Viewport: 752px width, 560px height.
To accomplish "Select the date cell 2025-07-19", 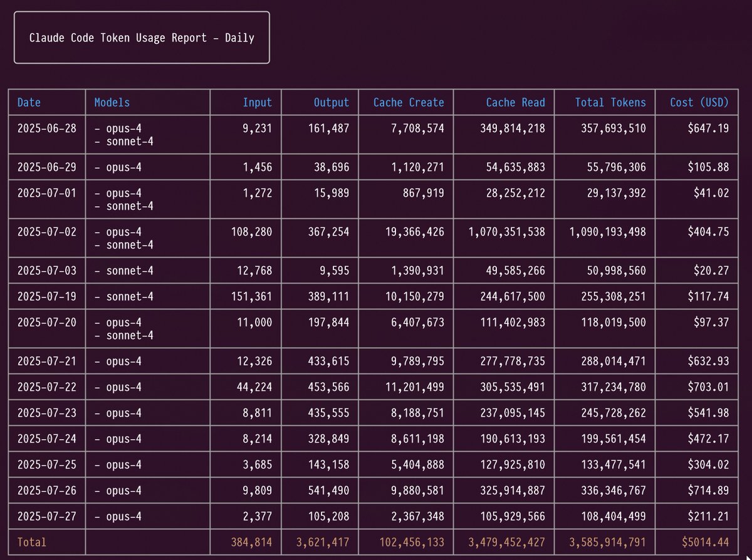I will [x=47, y=296].
